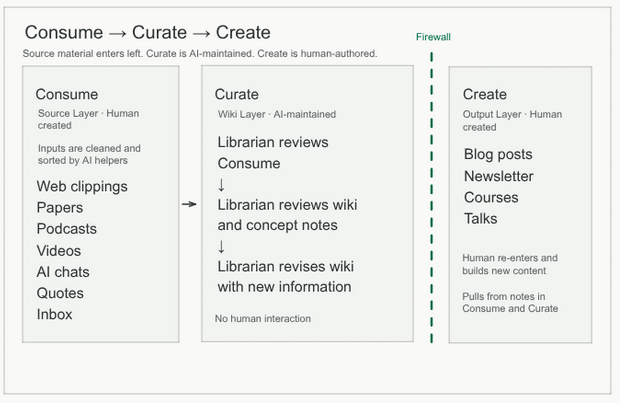The image size is (620, 403).
Task: Select 'Talks' in the Create box
Action: tap(480, 218)
